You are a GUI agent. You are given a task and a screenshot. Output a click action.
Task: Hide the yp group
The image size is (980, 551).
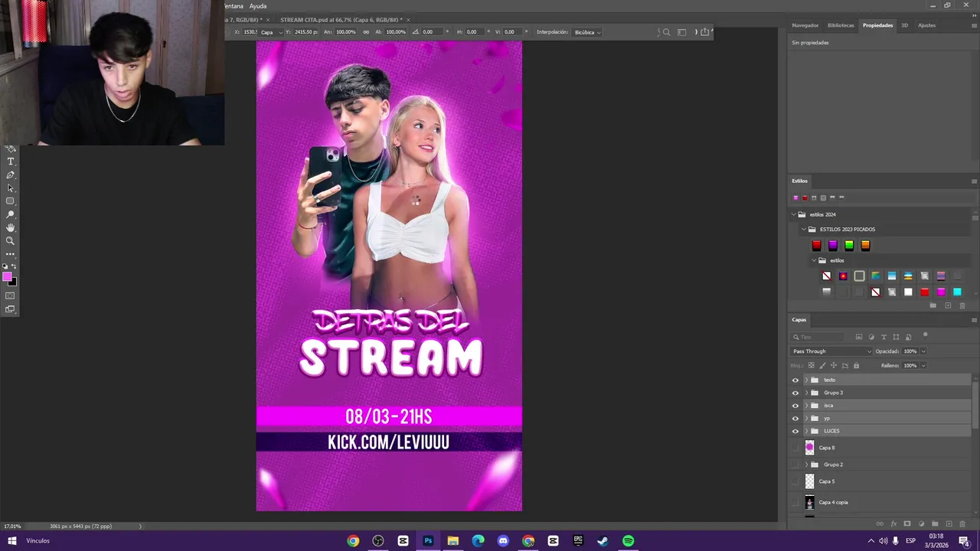coord(795,419)
